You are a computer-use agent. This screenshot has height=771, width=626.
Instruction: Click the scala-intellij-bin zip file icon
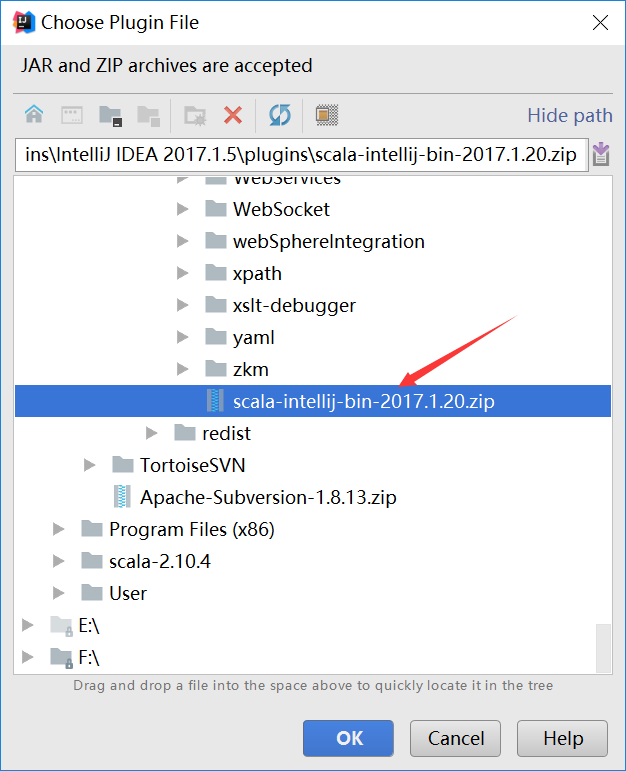215,401
